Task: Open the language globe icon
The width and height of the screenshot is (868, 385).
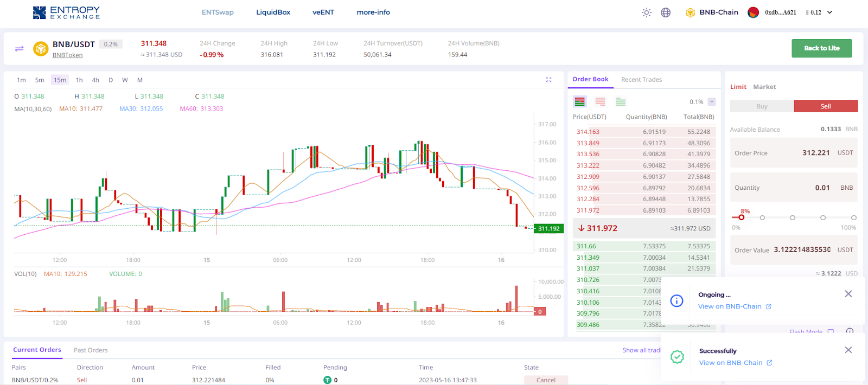Action: [x=666, y=12]
